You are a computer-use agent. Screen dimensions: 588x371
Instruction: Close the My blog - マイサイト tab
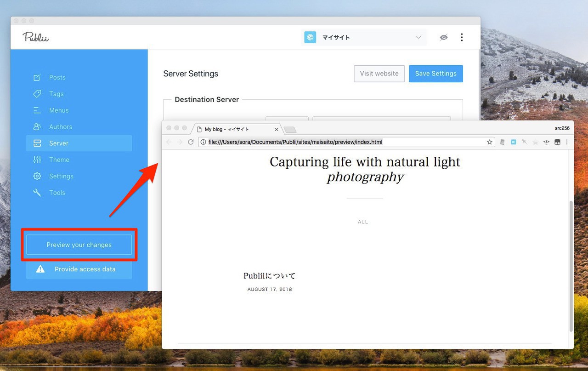(x=277, y=130)
